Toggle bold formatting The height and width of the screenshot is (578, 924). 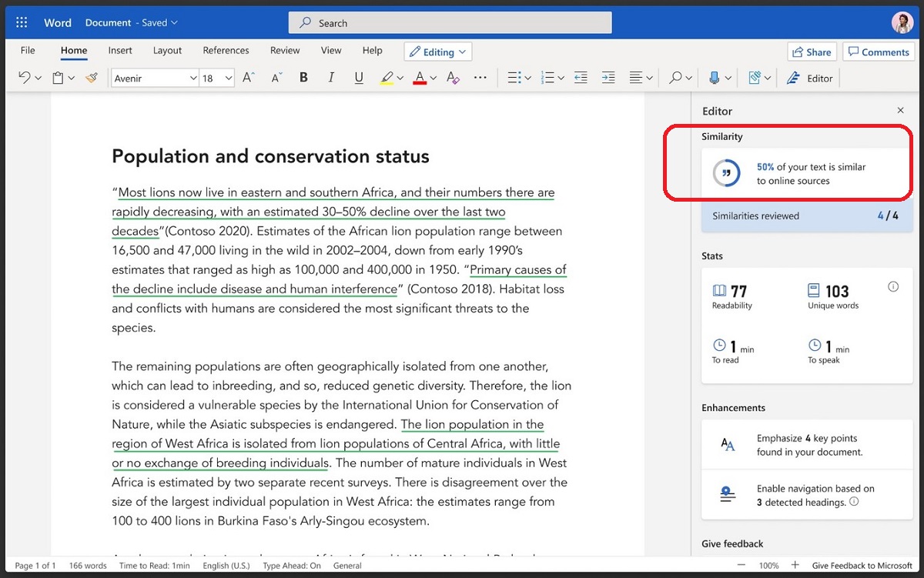303,78
